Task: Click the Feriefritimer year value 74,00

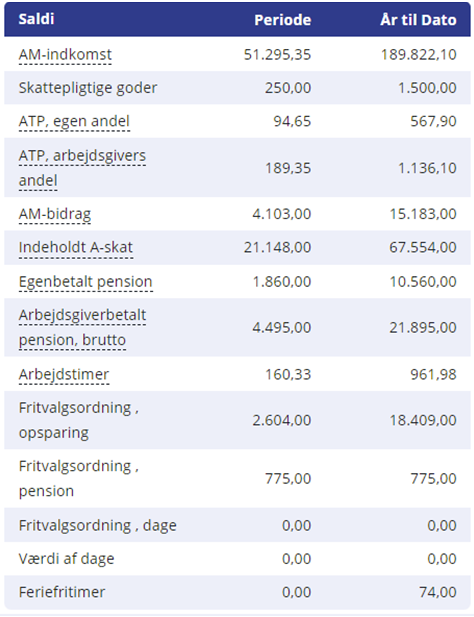Action: pyautogui.click(x=437, y=592)
